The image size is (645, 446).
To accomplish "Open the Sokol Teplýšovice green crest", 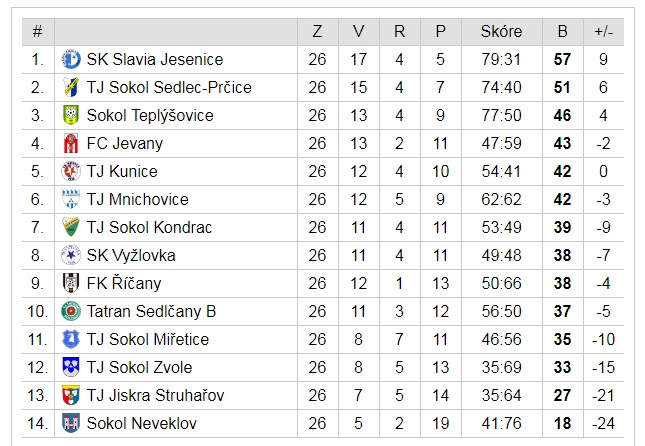I will point(71,115).
